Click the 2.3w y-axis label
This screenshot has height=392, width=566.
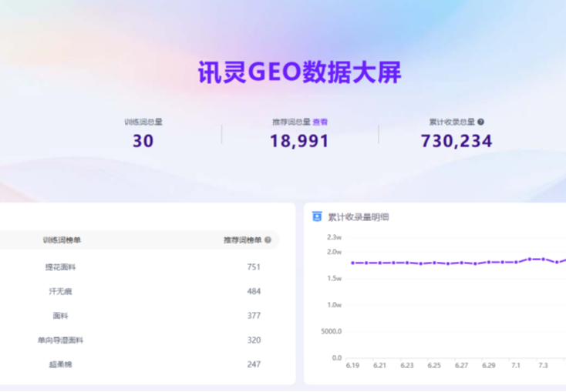[x=334, y=237]
